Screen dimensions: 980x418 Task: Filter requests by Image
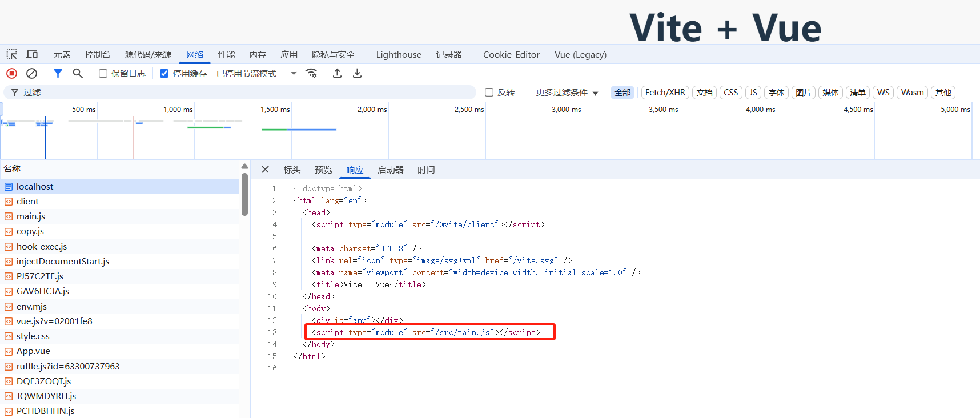tap(804, 92)
